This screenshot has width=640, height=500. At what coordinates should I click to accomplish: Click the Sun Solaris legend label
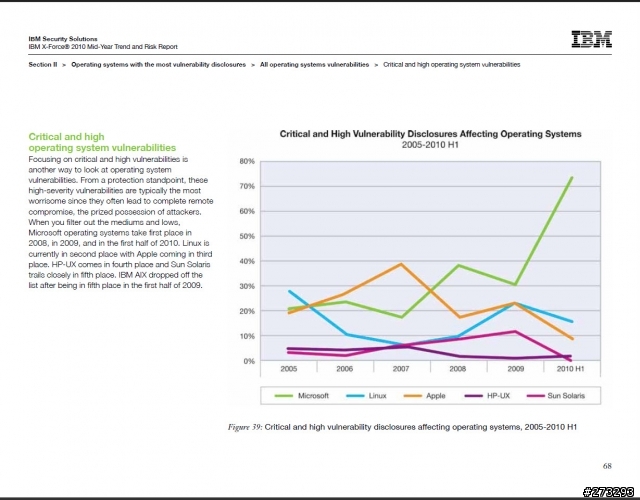[566, 396]
